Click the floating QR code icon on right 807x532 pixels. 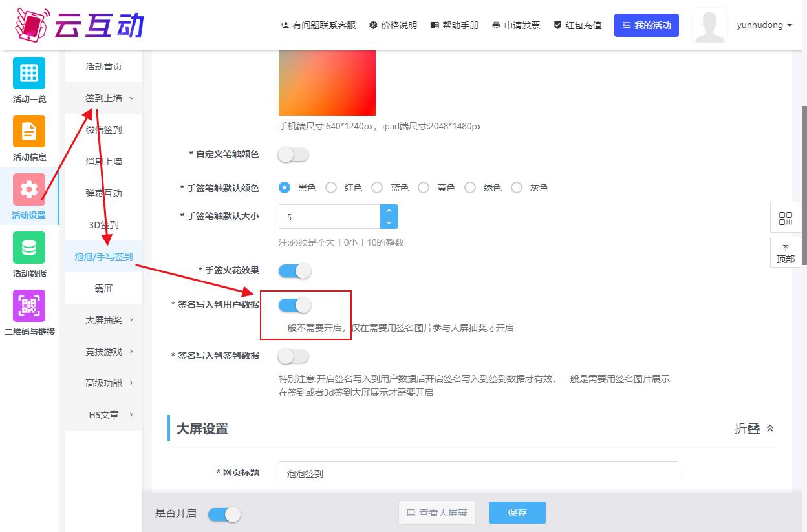point(786,218)
